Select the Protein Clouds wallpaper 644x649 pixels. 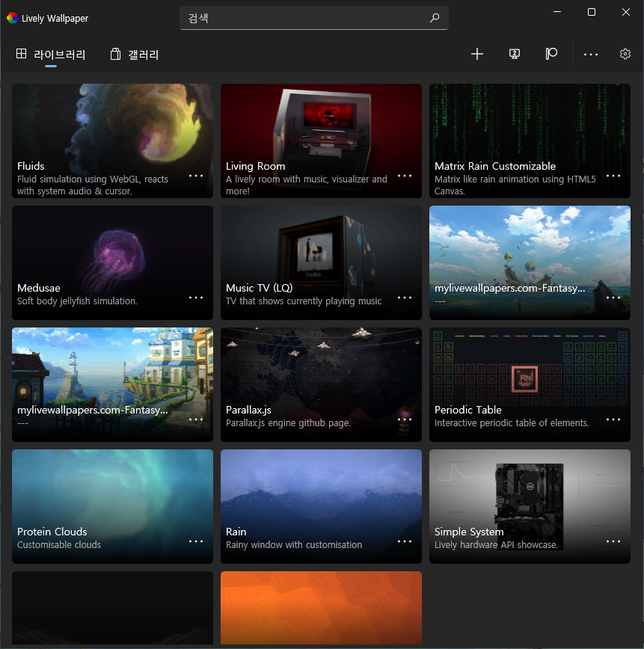[x=113, y=507]
